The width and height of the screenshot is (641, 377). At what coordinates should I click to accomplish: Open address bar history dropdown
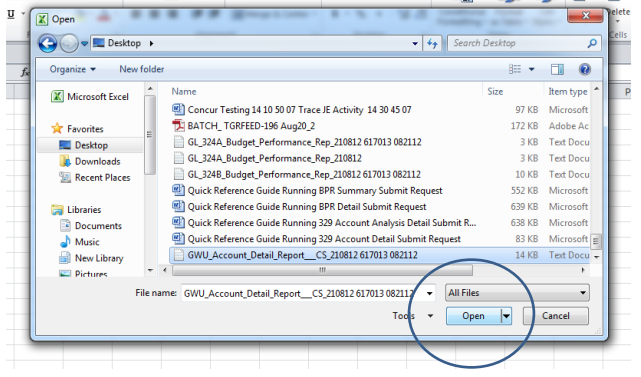coord(415,43)
